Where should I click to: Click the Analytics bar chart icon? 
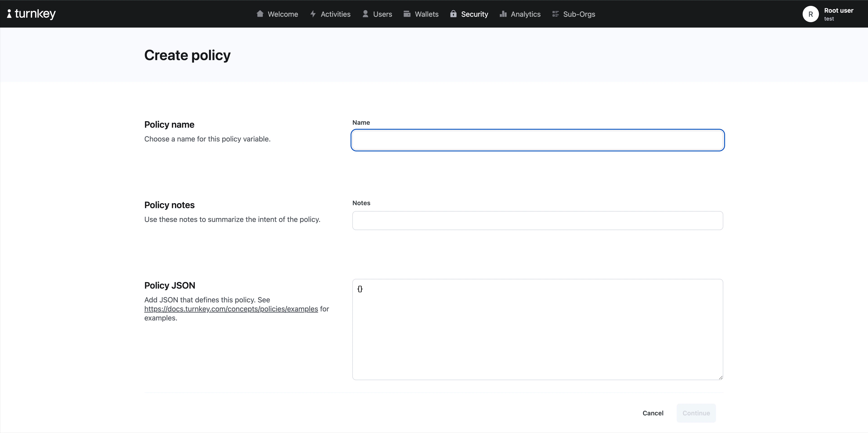(x=503, y=14)
